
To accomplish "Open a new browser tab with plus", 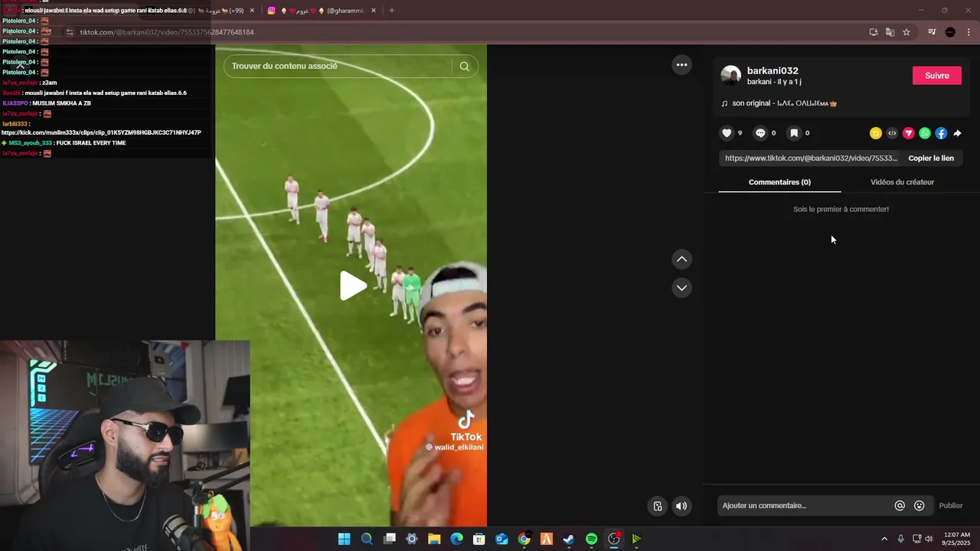I will (392, 11).
